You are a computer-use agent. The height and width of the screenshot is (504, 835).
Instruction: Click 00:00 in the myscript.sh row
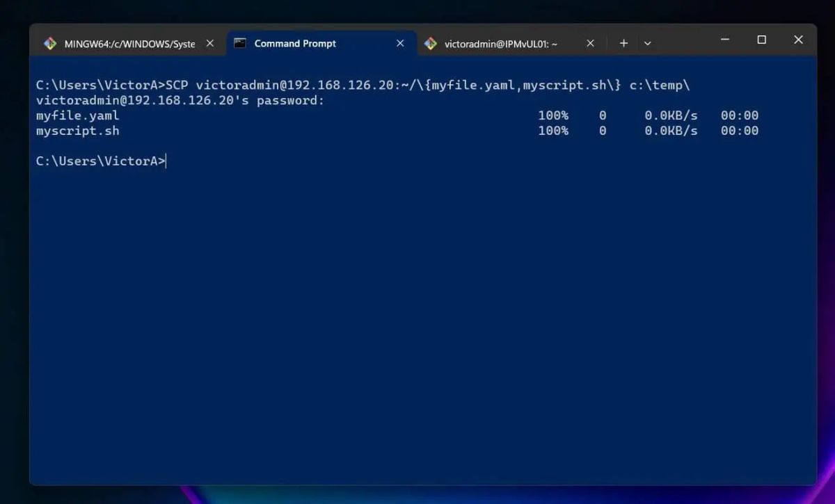(740, 131)
